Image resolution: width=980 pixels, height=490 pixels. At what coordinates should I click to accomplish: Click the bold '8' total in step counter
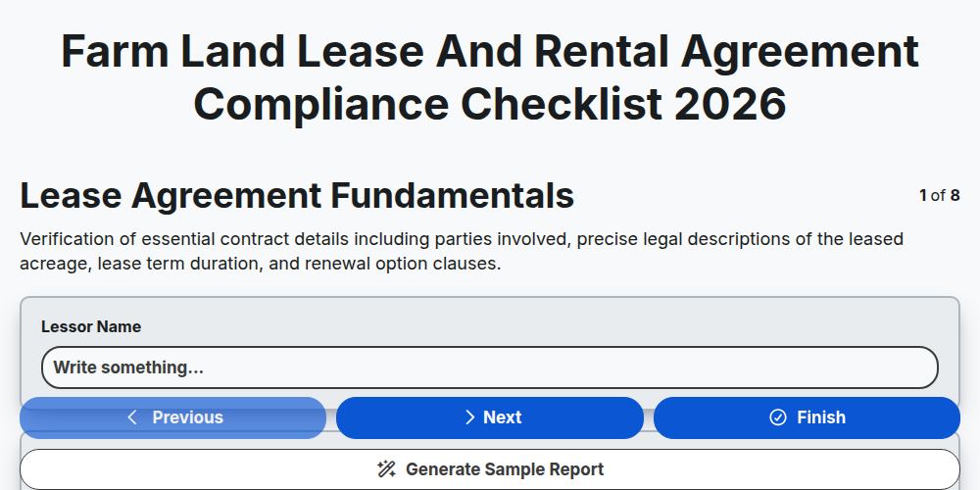click(955, 196)
